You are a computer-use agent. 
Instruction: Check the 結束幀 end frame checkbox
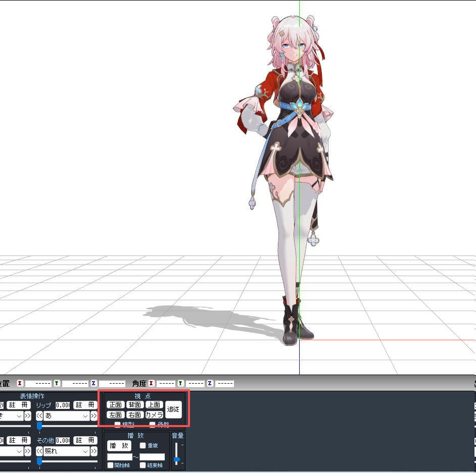(143, 465)
